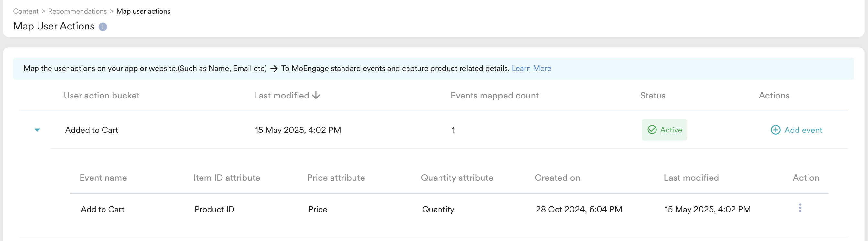Click the Events mapped count column header
868x241 pixels.
495,96
